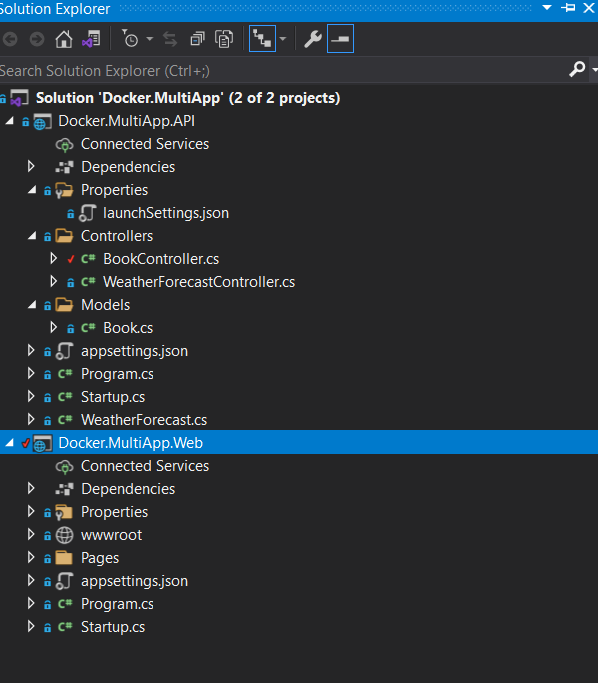Image resolution: width=598 pixels, height=683 pixels.
Task: Select Solution 'Docker.MultiApp' root node
Action: pos(188,98)
